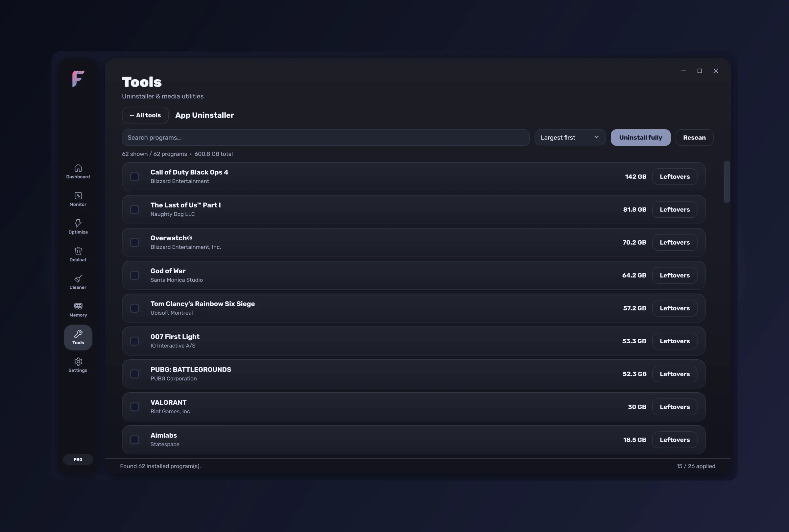The image size is (789, 532).
Task: Click the program list scrollbar thumb
Action: [x=727, y=182]
